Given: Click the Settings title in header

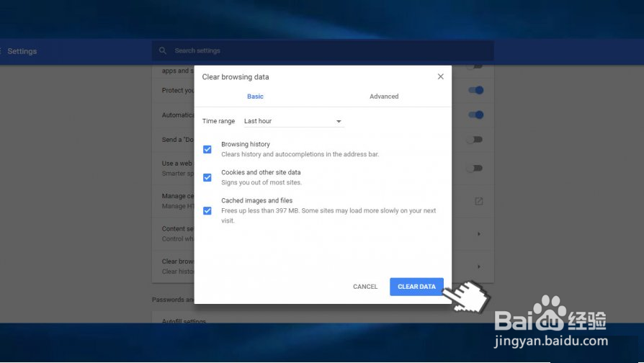Looking at the screenshot, I should (22, 51).
